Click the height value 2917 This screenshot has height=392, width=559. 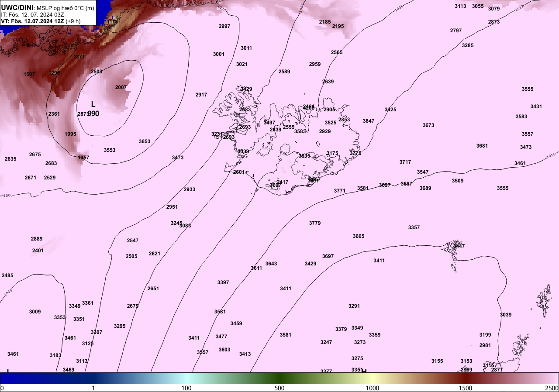(201, 95)
